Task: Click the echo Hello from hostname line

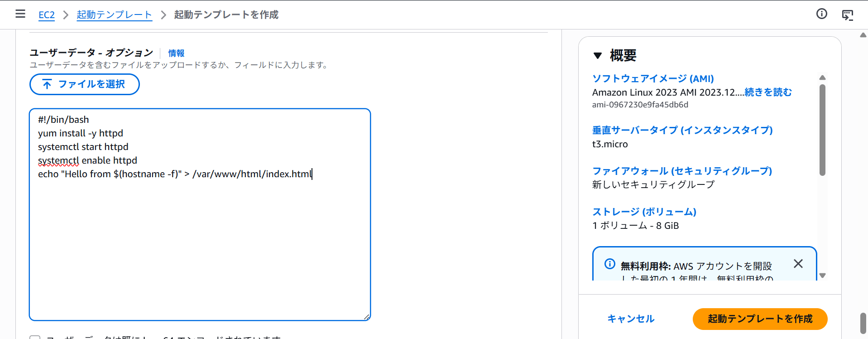Action: pyautogui.click(x=175, y=174)
